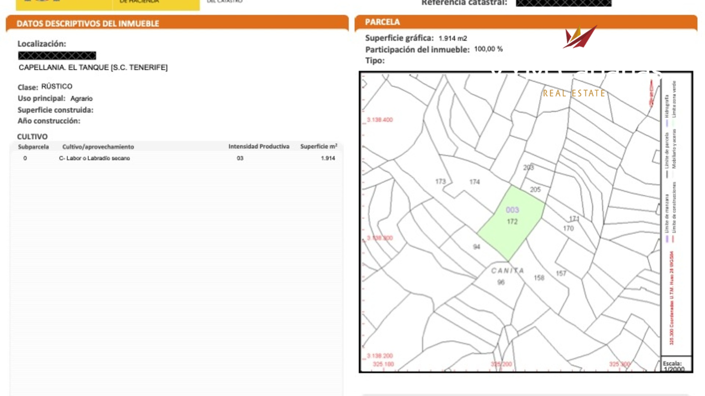Click the 'Cultivo/aprovechamiento' column header
The image size is (705, 396).
click(98, 147)
